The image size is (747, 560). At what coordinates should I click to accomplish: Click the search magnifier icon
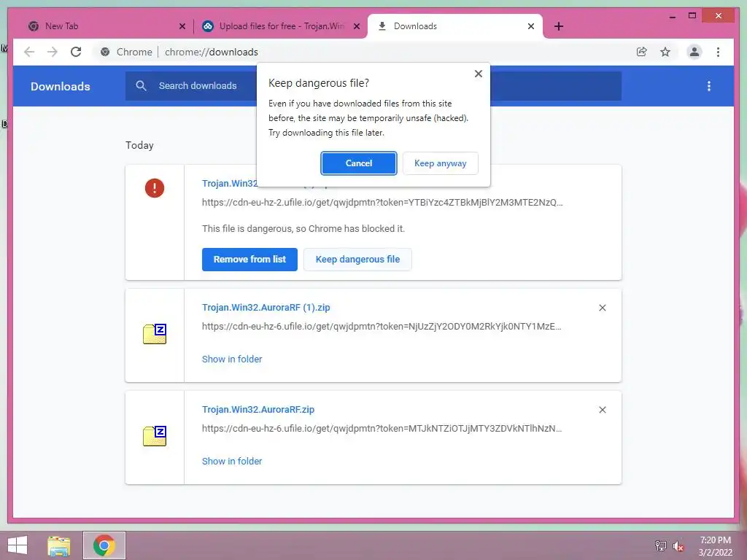141,86
